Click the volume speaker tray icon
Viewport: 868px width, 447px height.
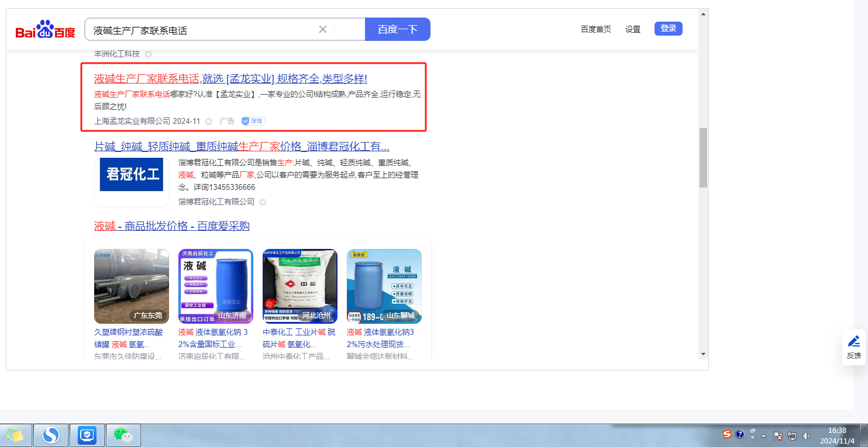(x=807, y=436)
